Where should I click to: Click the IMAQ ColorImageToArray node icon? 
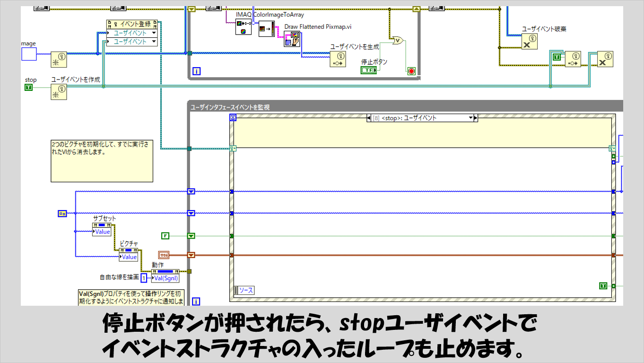[243, 27]
